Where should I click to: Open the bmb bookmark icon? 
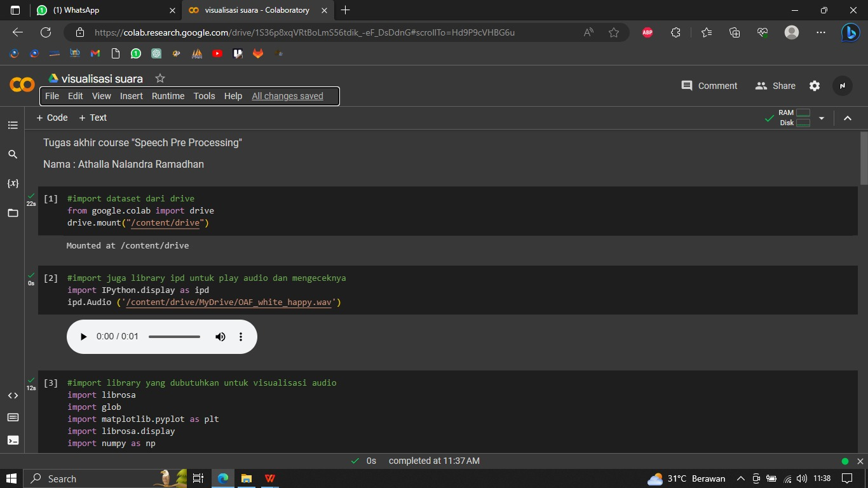[x=75, y=53]
